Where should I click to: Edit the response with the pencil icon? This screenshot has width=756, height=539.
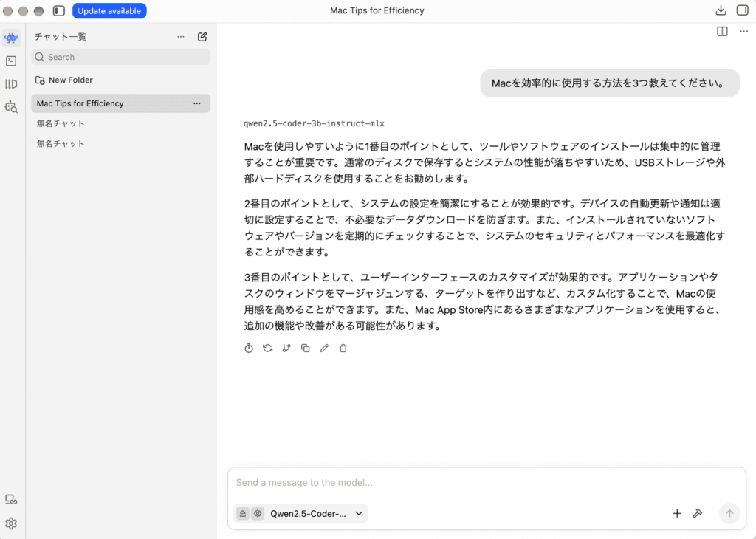point(324,348)
